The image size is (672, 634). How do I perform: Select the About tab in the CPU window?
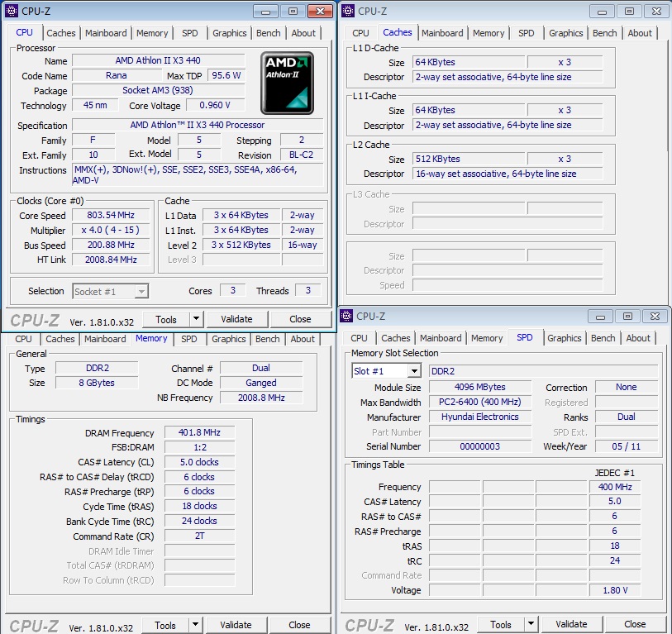point(303,33)
